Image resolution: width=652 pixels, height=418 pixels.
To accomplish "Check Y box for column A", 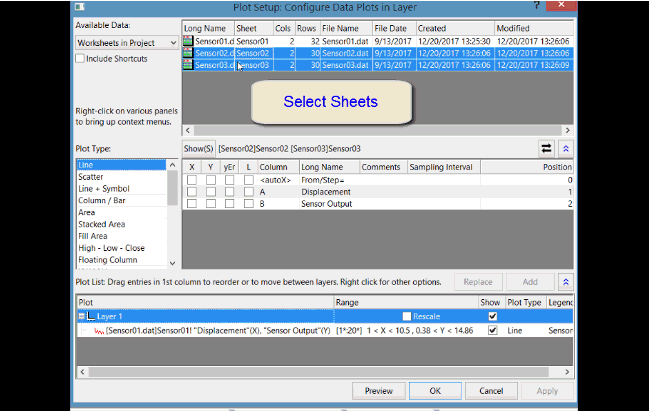I will (211, 192).
